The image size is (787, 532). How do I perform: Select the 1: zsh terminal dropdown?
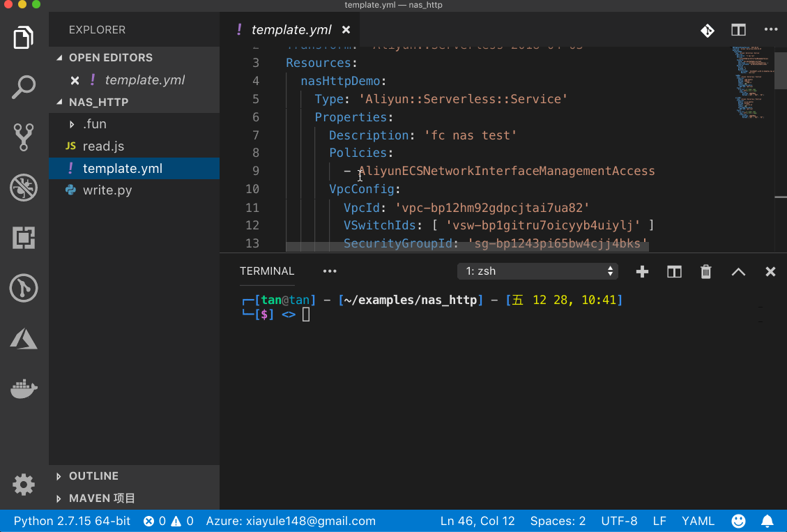click(x=537, y=271)
